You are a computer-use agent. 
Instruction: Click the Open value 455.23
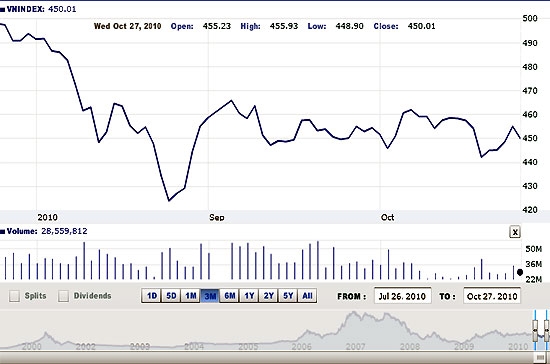[x=217, y=26]
